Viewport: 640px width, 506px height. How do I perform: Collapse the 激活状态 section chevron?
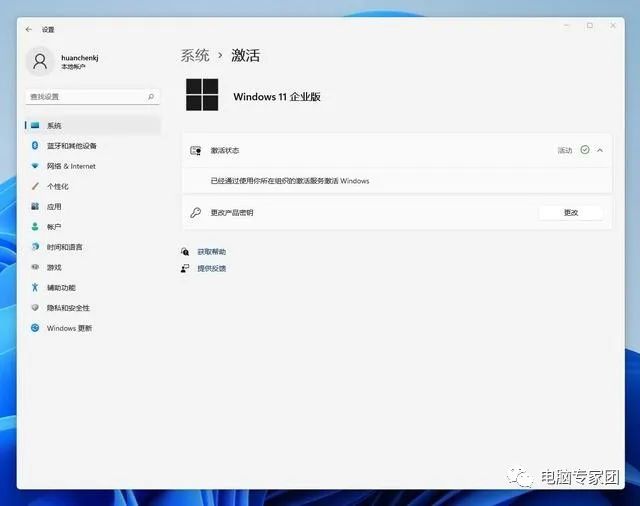click(x=600, y=150)
